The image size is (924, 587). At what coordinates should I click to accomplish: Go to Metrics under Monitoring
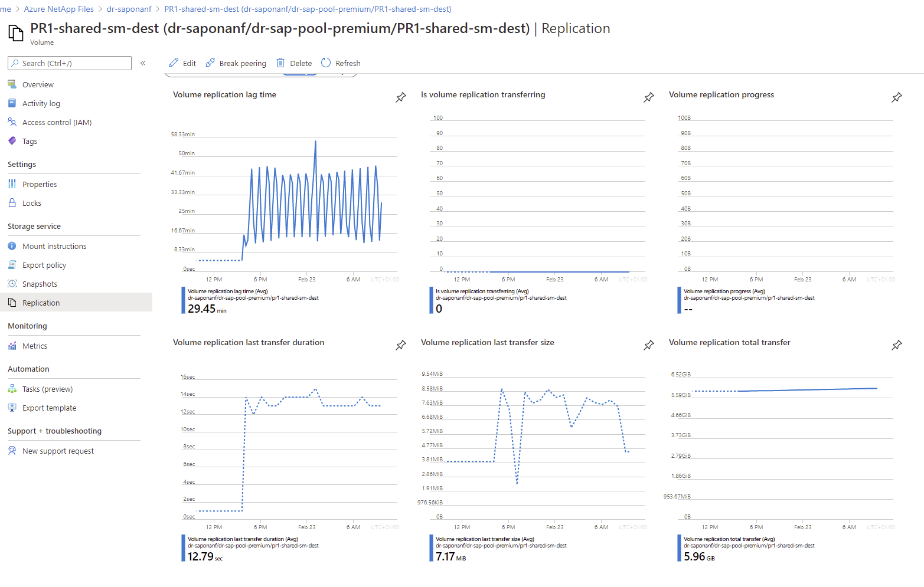(x=35, y=346)
